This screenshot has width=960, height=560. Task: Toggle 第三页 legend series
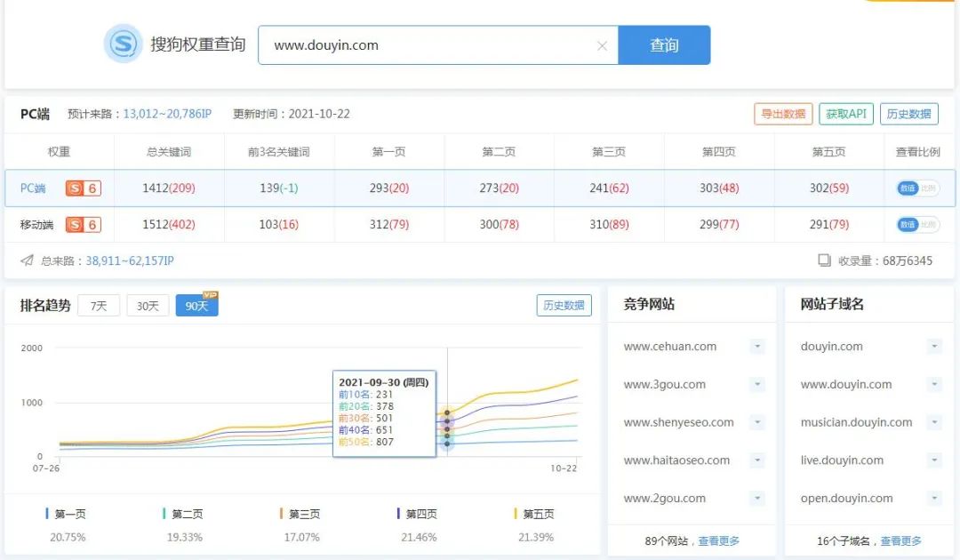point(300,514)
